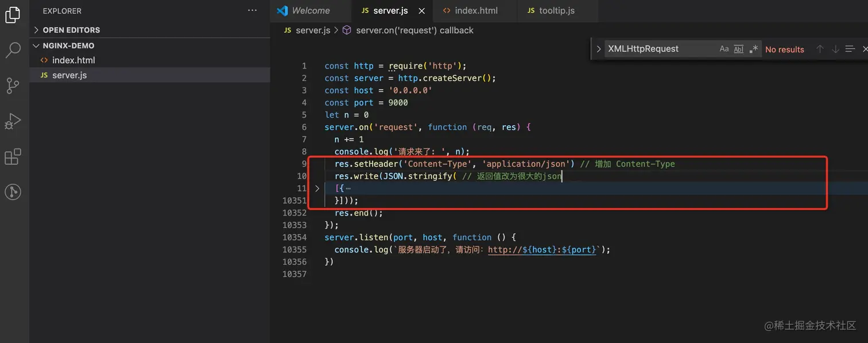Click 'res.end();' on line 10352
Image resolution: width=868 pixels, height=343 pixels.
tap(358, 213)
